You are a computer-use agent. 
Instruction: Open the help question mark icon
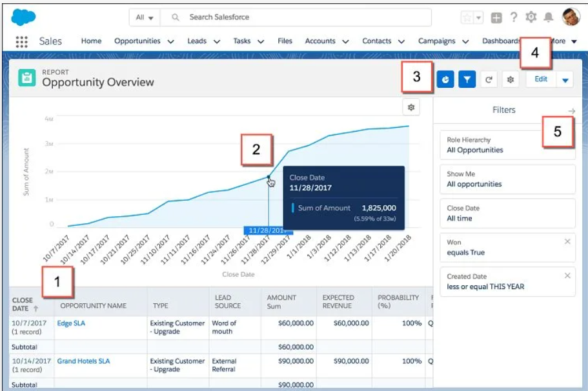pyautogui.click(x=514, y=17)
